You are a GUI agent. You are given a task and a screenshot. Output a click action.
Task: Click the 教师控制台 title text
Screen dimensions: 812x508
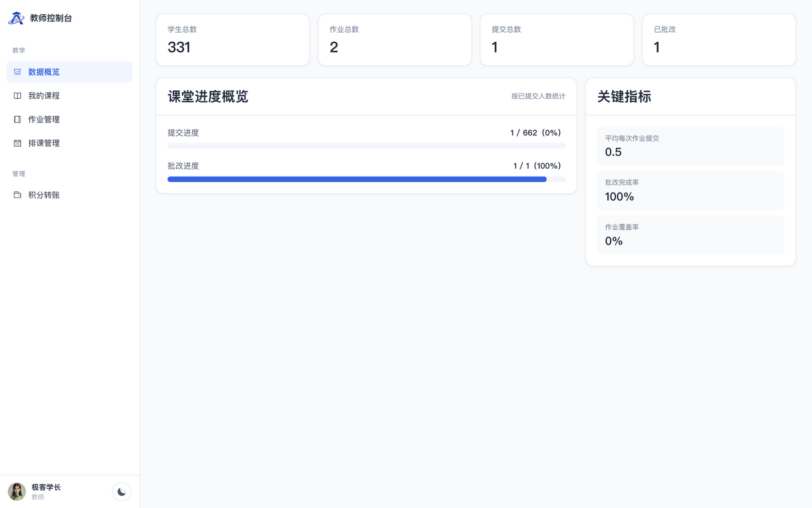(x=51, y=18)
